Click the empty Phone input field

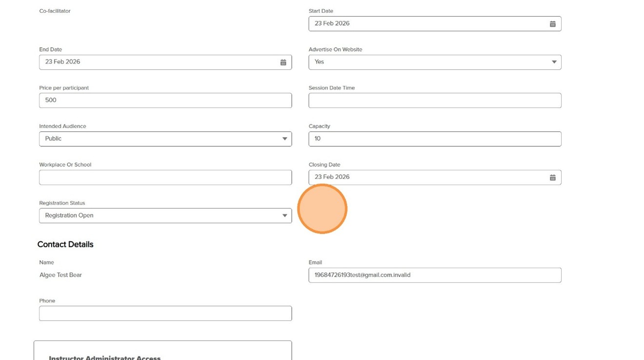pyautogui.click(x=165, y=314)
